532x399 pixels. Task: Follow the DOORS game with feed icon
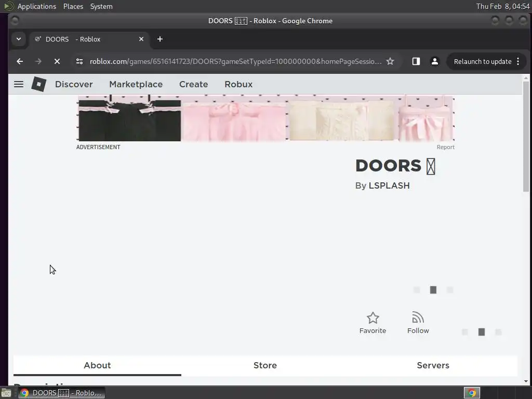point(418,323)
